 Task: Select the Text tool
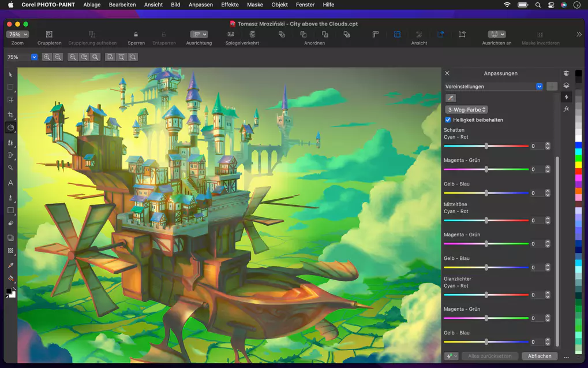click(x=10, y=183)
